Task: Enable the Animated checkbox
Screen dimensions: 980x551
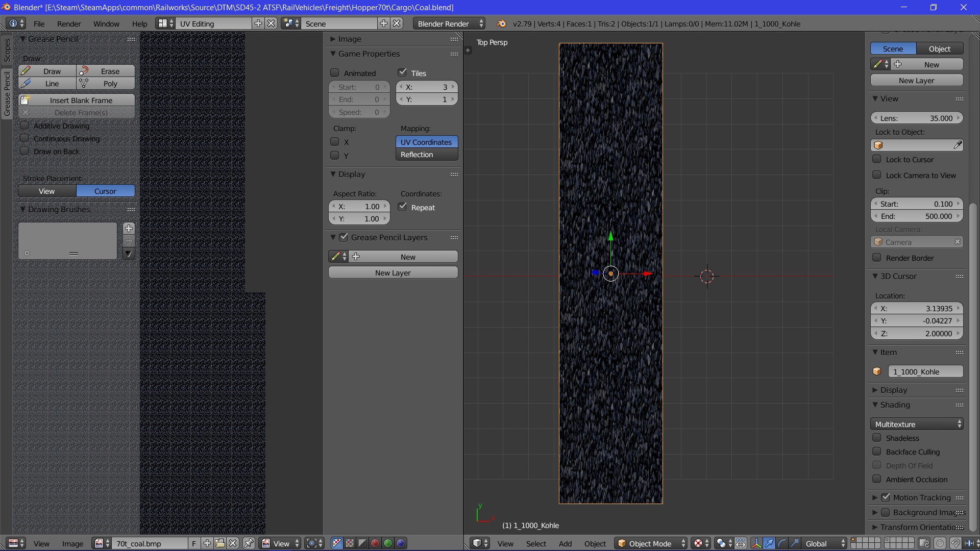Action: pos(335,73)
